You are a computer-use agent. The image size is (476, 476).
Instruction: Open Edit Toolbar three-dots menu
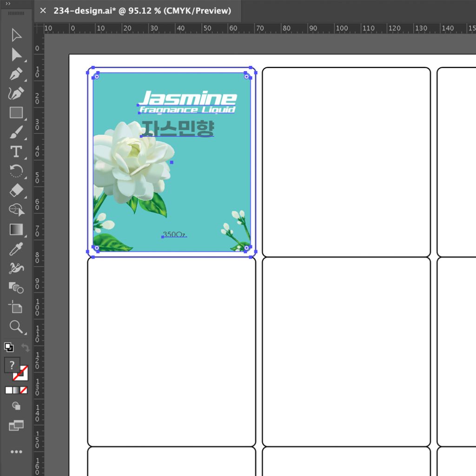pos(16,452)
